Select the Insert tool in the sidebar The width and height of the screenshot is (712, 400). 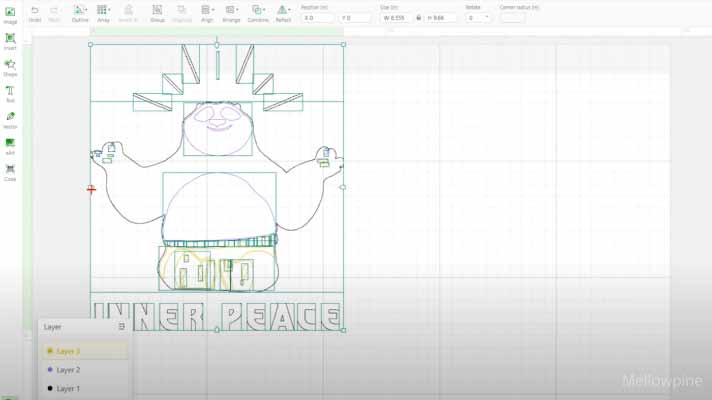(10, 40)
